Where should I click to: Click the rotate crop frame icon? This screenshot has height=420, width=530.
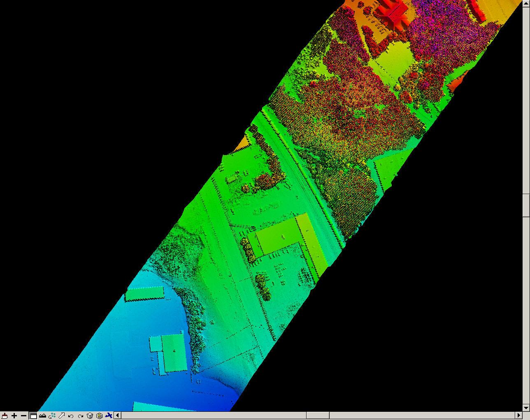(52, 415)
